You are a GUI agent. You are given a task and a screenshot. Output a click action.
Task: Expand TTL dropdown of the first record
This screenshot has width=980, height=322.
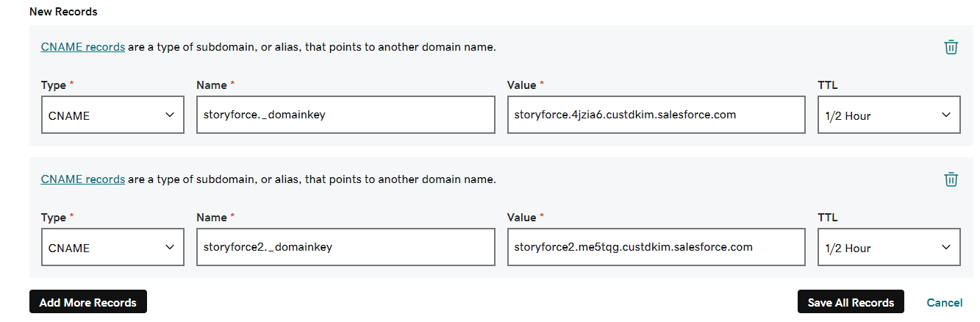pyautogui.click(x=888, y=115)
